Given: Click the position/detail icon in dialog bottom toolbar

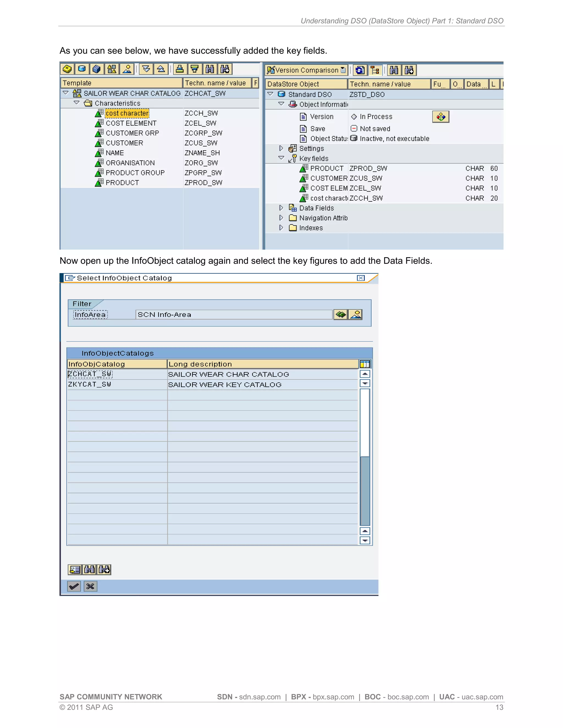Looking at the screenshot, I should pyautogui.click(x=75, y=569).
